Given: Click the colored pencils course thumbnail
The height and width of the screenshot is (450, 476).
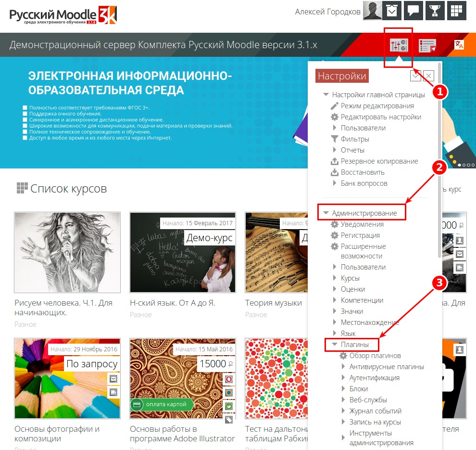Looking at the screenshot, I should pyautogui.click(x=67, y=379).
